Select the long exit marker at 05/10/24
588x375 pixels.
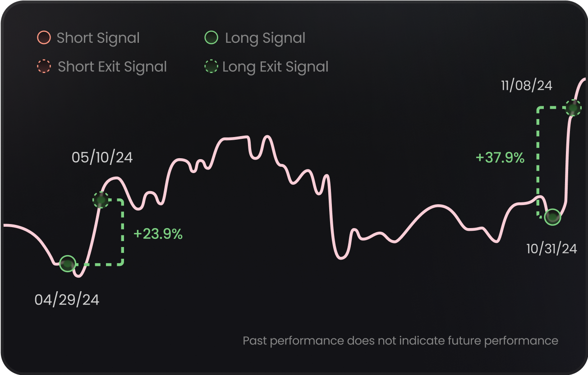click(x=101, y=200)
